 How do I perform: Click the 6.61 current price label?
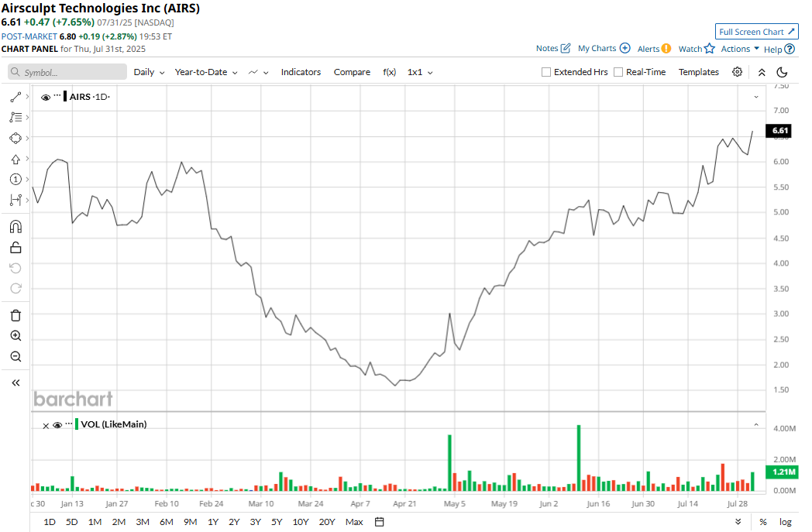point(779,130)
